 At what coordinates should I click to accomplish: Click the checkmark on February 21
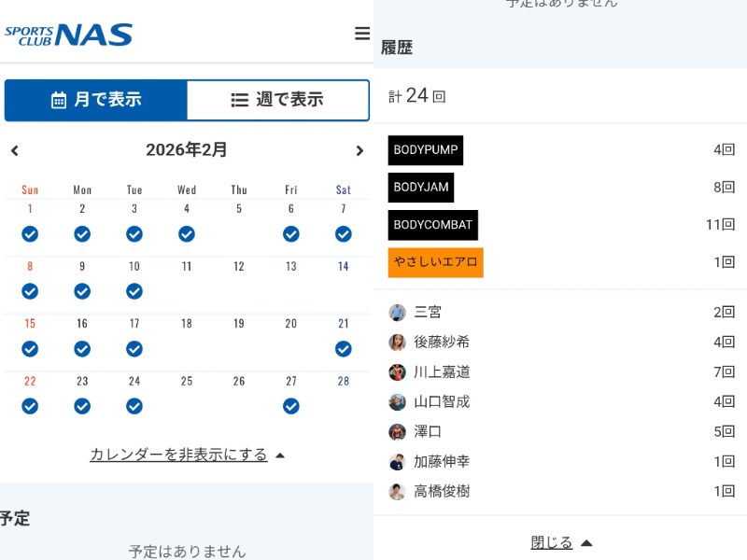click(x=344, y=349)
